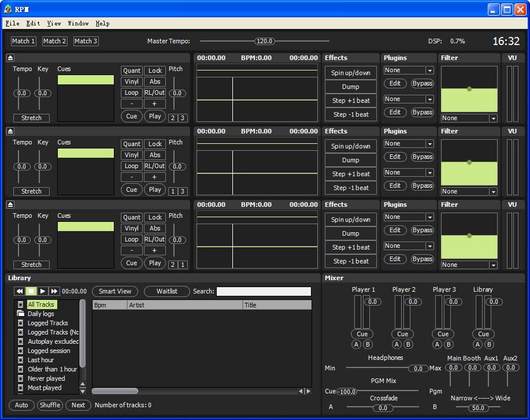Select the Logged Tracks list
This screenshot has height=420, width=530.
(x=47, y=323)
